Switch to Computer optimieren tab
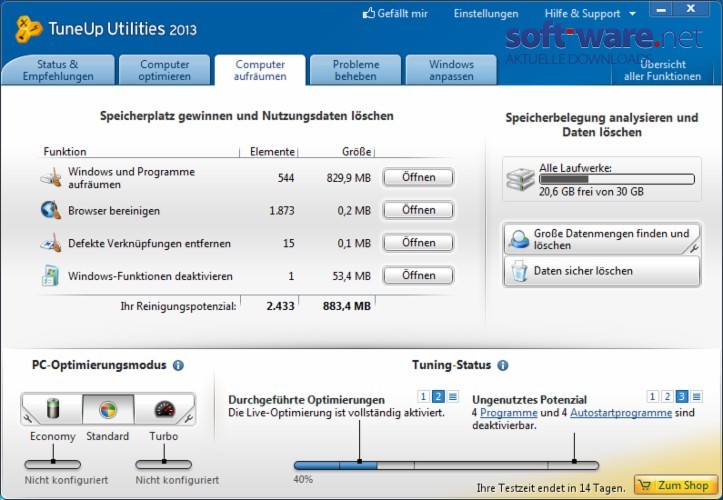The width and height of the screenshot is (723, 500). pyautogui.click(x=165, y=70)
